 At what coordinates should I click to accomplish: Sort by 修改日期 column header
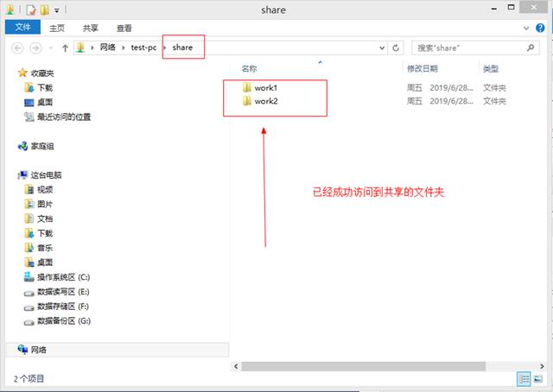pyautogui.click(x=423, y=69)
